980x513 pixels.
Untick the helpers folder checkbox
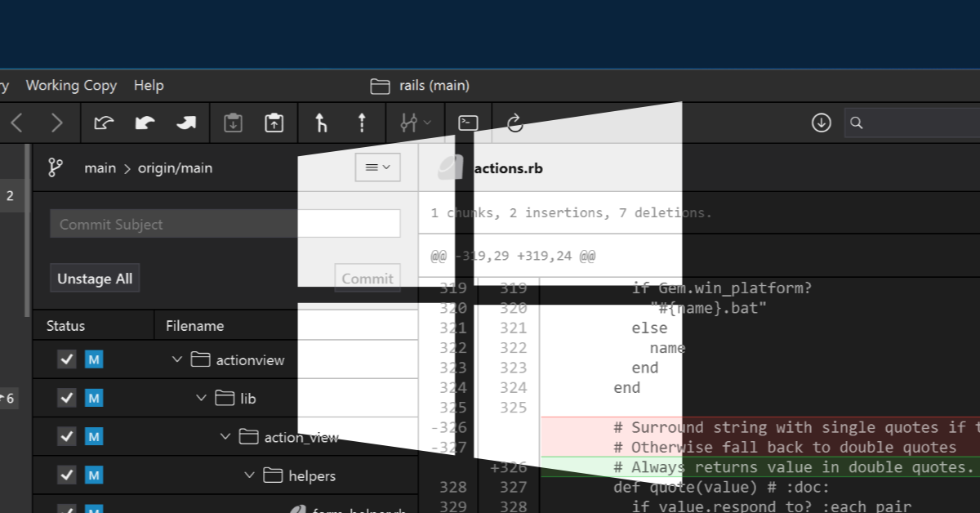coord(67,475)
